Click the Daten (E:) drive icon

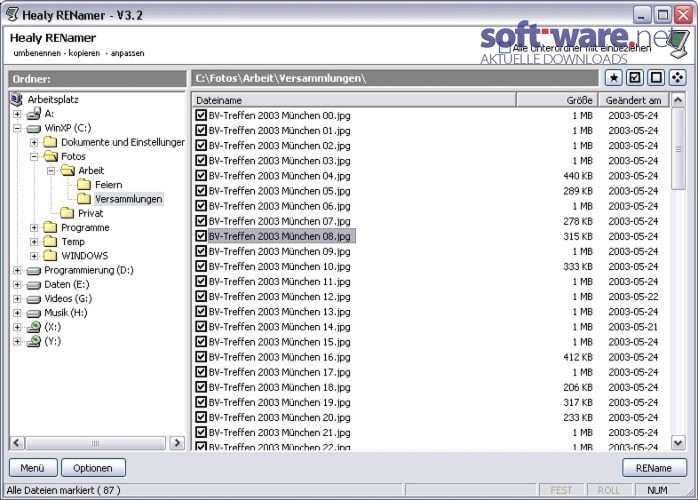(x=34, y=285)
